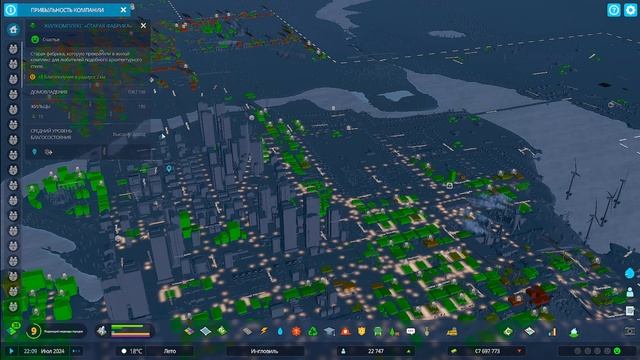This screenshot has width=640, height=360.
Task: Open the education graduation-cap menu
Action: click(329, 331)
